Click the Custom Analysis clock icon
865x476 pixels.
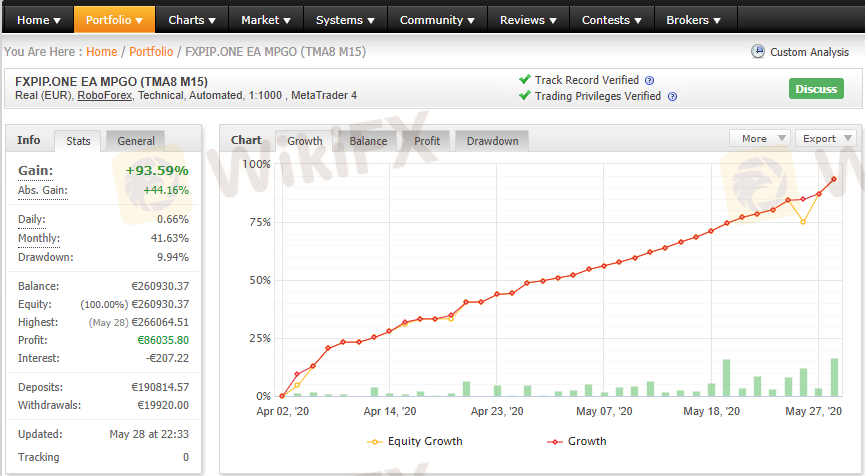[757, 52]
